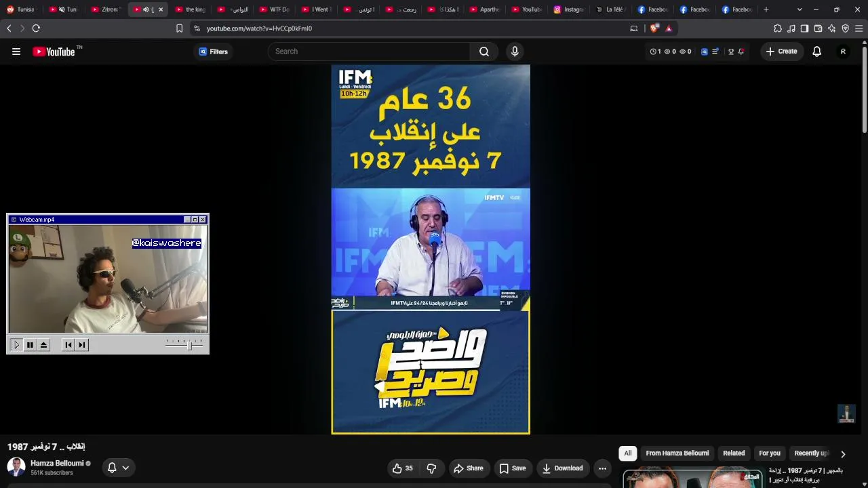Expand the tab search chevron
This screenshot has height=488, width=868.
coord(800,9)
